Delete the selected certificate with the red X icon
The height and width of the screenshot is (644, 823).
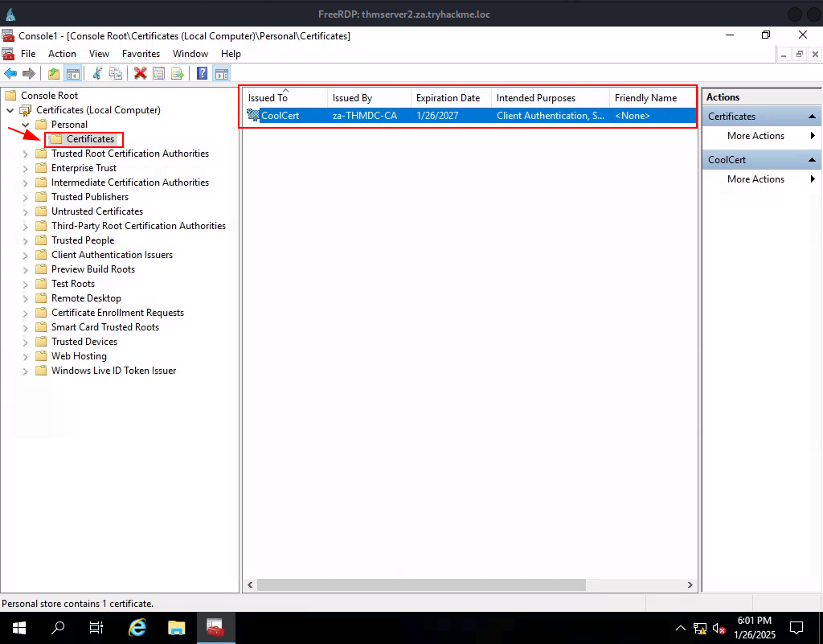tap(140, 73)
